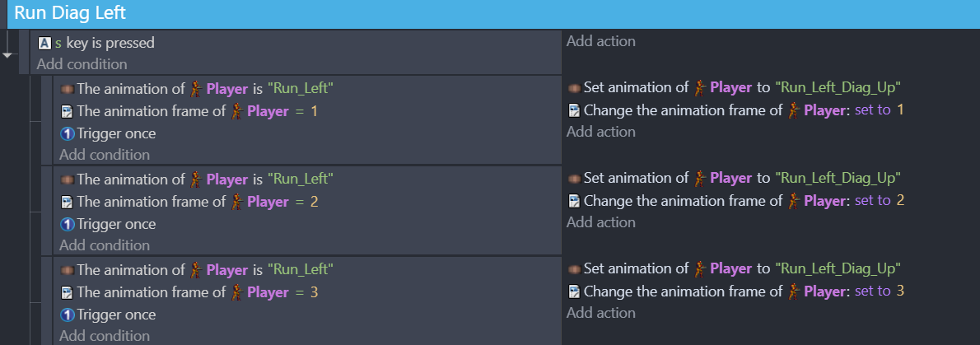Open the 'set to 1' operator in the frame action

coord(872,110)
